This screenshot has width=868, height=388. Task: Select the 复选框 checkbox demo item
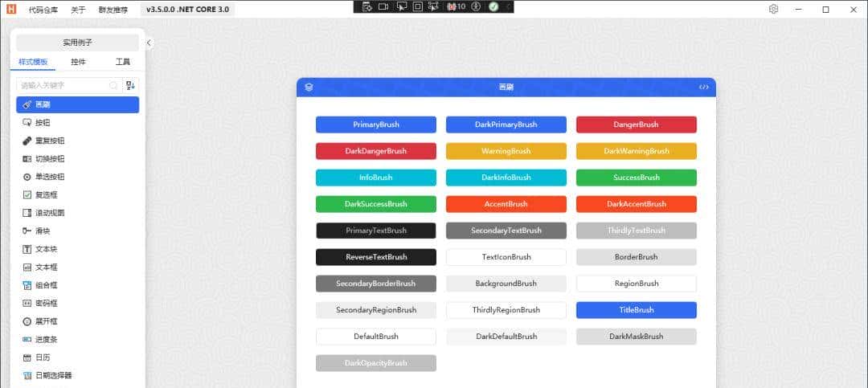(x=46, y=194)
